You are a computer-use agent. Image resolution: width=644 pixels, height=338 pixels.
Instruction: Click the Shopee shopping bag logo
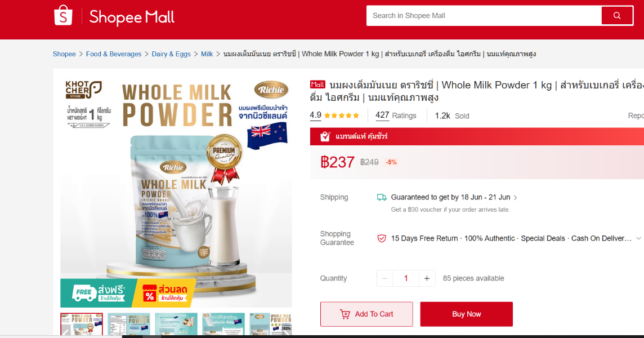(x=63, y=15)
